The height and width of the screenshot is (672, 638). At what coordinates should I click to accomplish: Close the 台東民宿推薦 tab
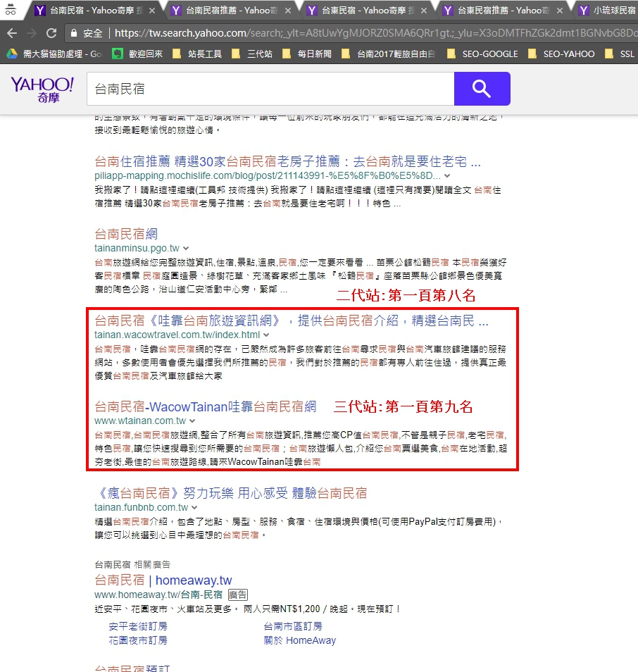(x=560, y=11)
